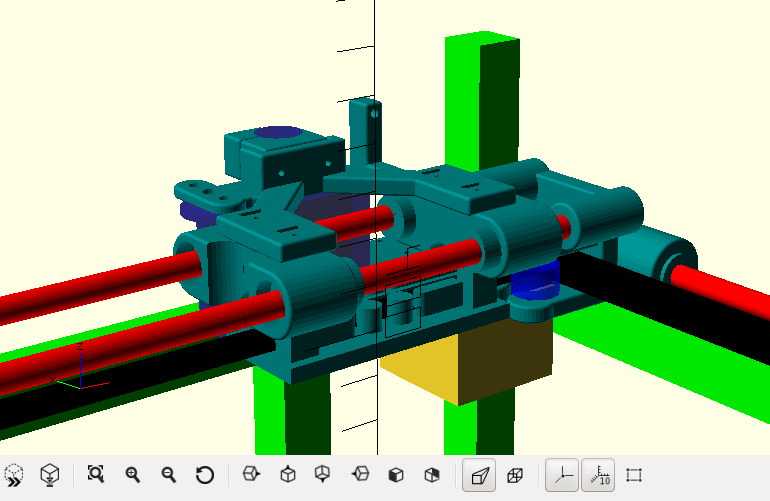Run Preview with the dashed cube icon

tap(14, 475)
